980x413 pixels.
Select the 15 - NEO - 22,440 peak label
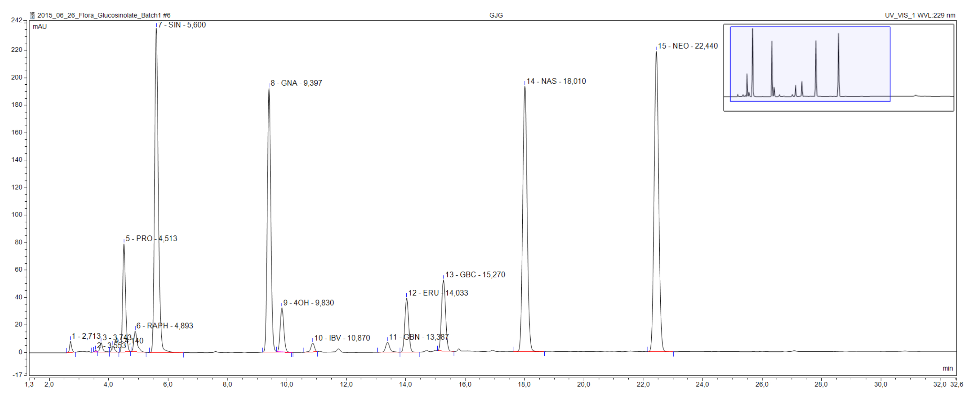tap(688, 46)
